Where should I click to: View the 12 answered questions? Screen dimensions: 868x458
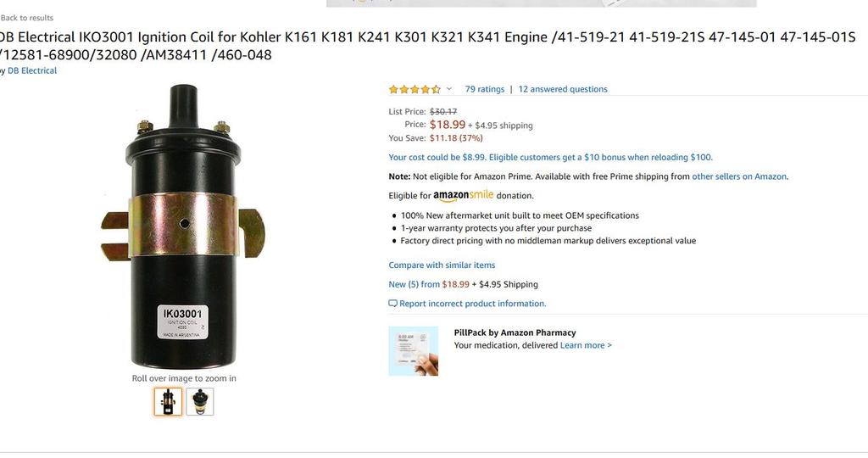563,89
